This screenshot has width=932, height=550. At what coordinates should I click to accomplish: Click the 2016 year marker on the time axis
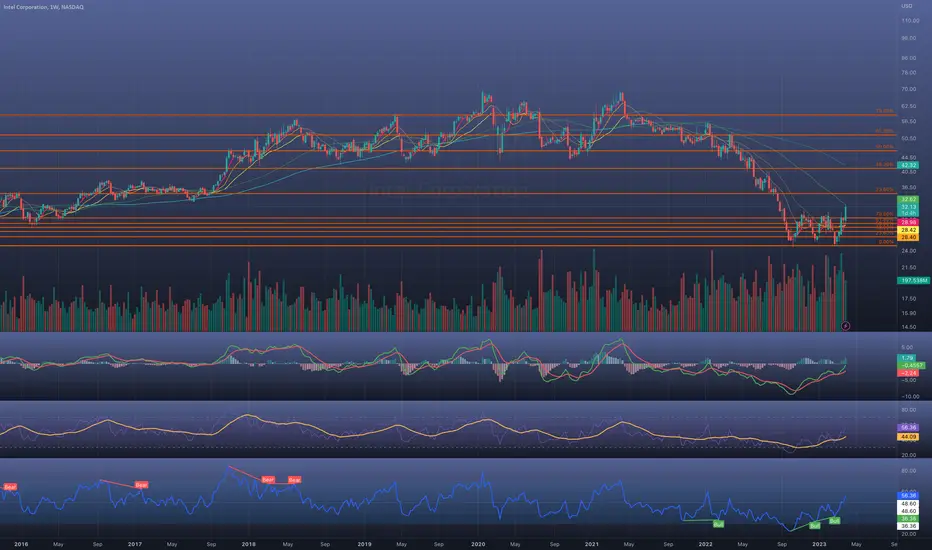pos(21,544)
